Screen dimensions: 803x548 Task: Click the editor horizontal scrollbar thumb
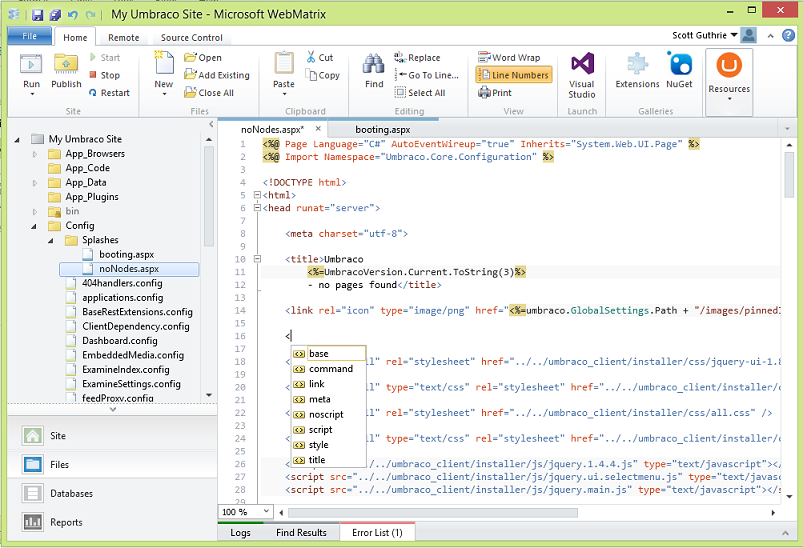pyautogui.click(x=433, y=513)
